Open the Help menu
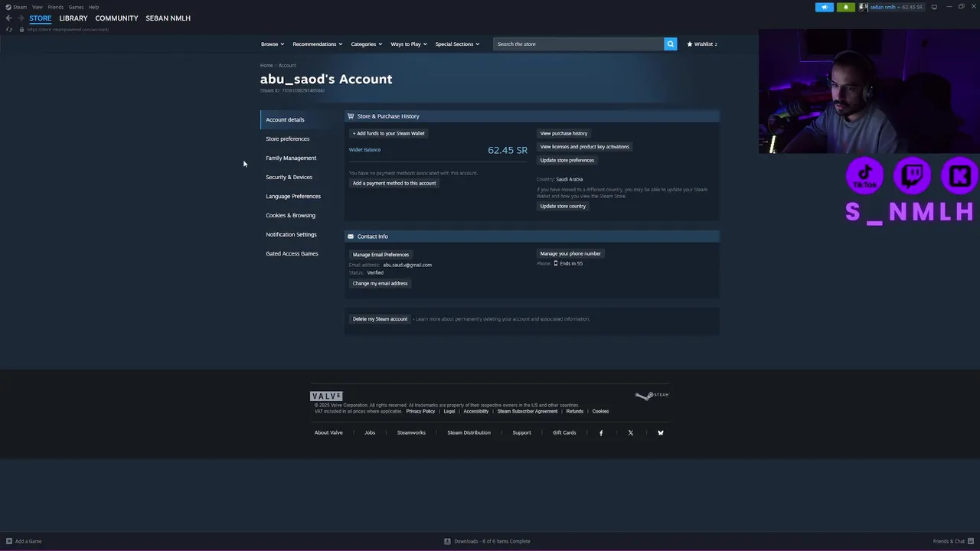The height and width of the screenshot is (551, 980). pyautogui.click(x=93, y=7)
